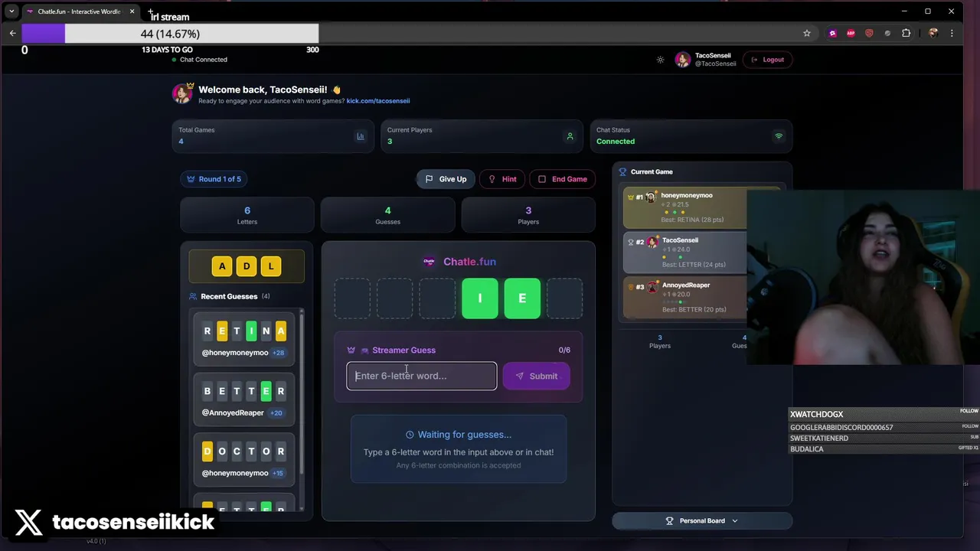Click the green E letter tile

pos(522,298)
